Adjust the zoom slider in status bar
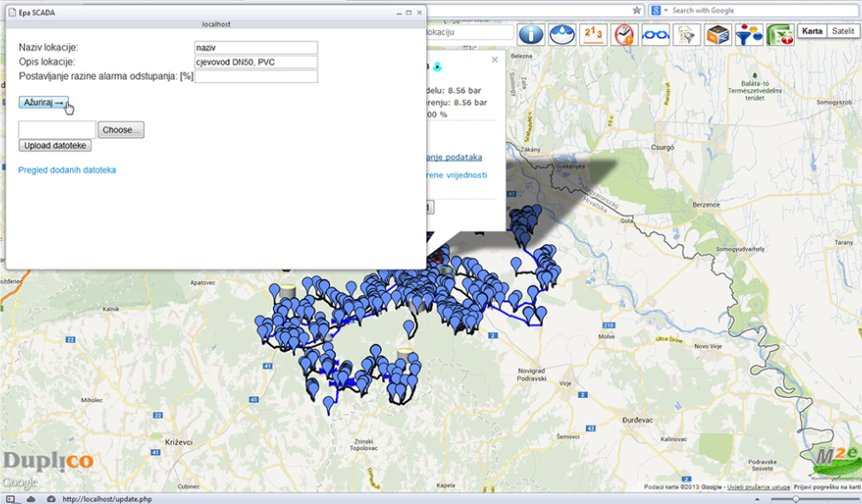This screenshot has width=862, height=504. coord(796,499)
